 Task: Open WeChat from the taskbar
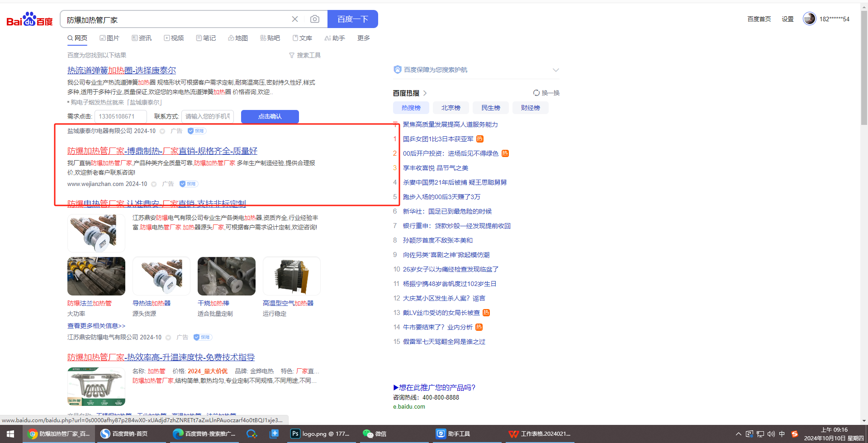375,433
